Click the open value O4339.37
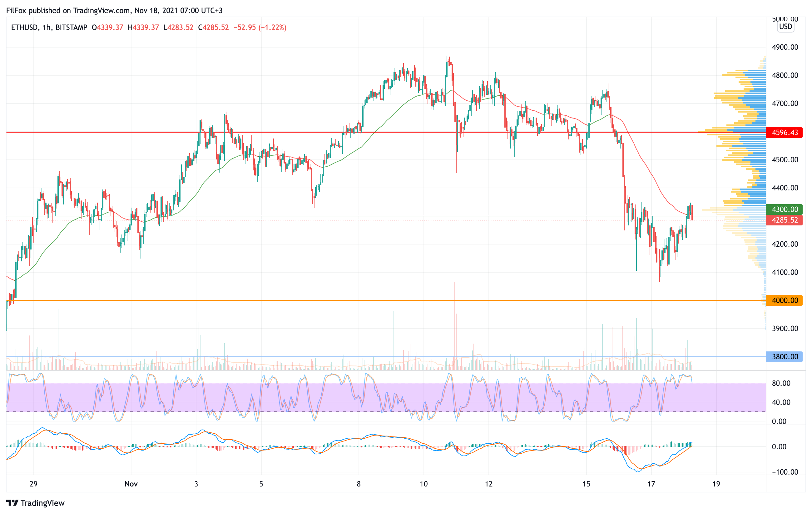This screenshot has width=812, height=514. pos(107,27)
